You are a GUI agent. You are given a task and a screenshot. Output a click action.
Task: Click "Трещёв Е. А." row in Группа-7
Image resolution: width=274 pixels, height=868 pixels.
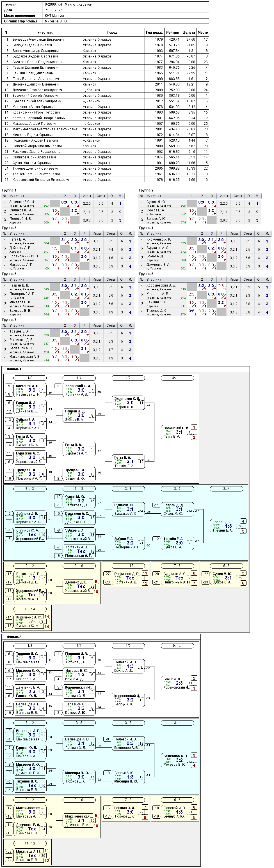point(67,333)
